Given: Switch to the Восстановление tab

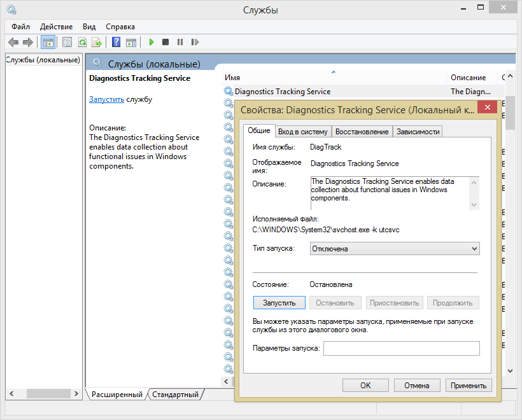Looking at the screenshot, I should 362,132.
